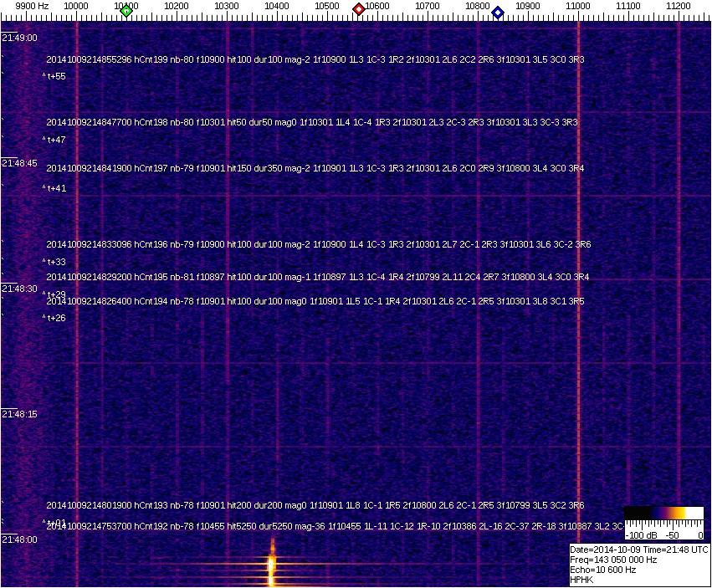
Task: Click the 21:48:15 time label
Action: pyautogui.click(x=20, y=414)
